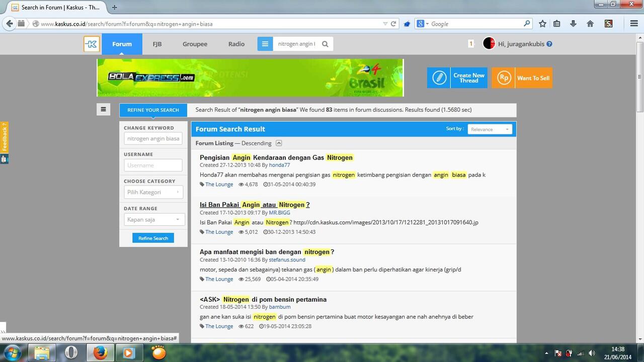The image size is (644, 362).
Task: Switch to Firefox in taskbar
Action: (x=100, y=352)
